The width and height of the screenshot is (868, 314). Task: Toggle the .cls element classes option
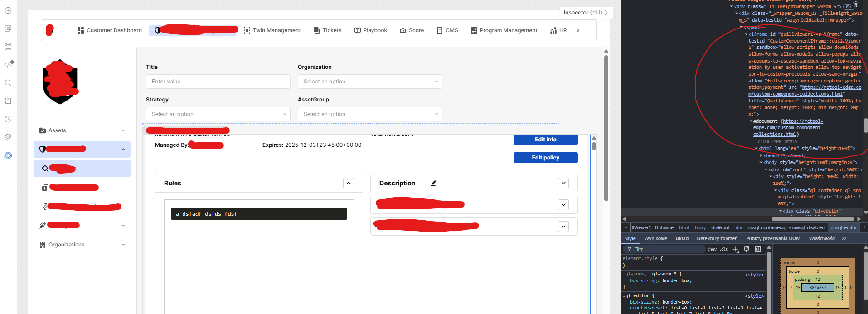pyautogui.click(x=724, y=249)
